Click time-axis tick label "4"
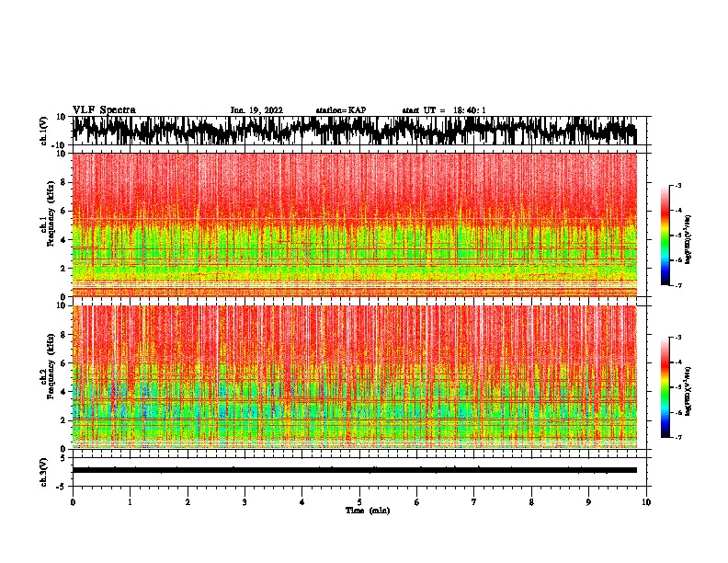Image resolution: width=728 pixels, height=563 pixels. [302, 502]
